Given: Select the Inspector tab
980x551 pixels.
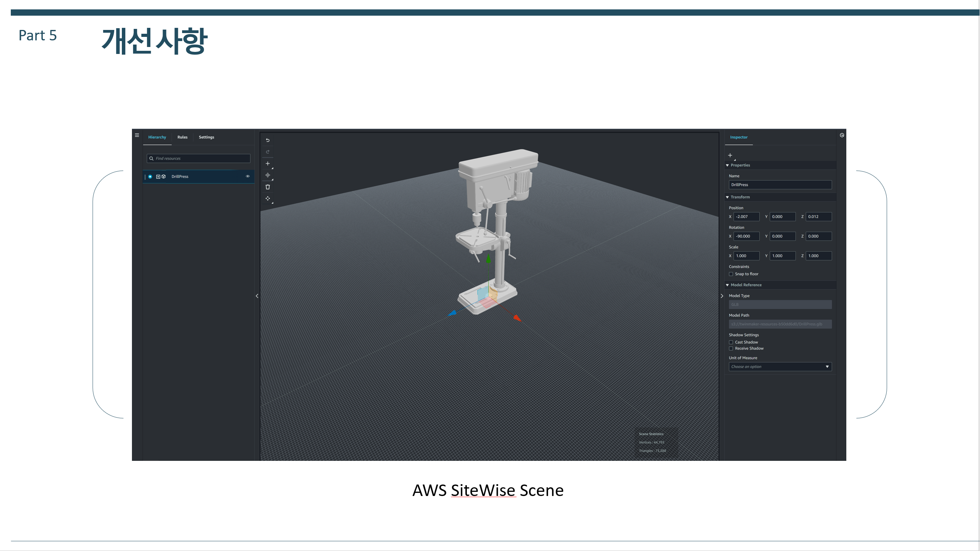Looking at the screenshot, I should tap(738, 137).
